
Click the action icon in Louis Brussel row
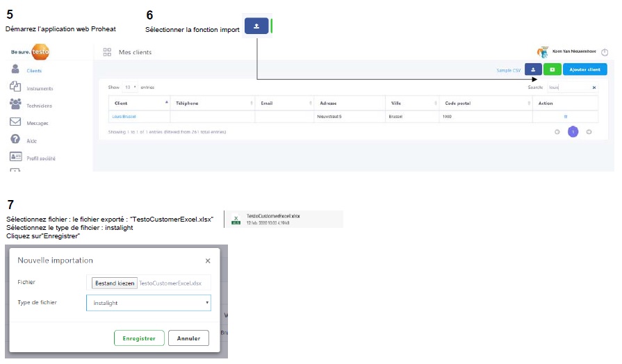566,117
